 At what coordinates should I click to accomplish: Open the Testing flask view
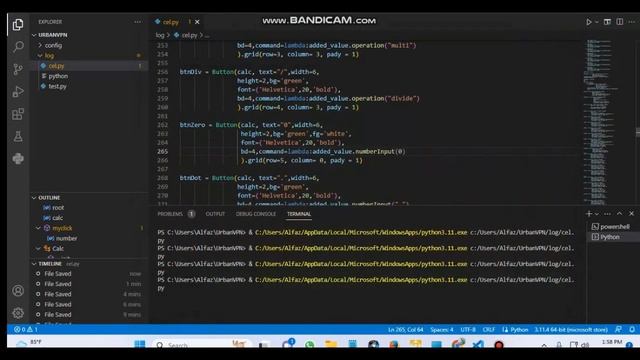click(18, 136)
